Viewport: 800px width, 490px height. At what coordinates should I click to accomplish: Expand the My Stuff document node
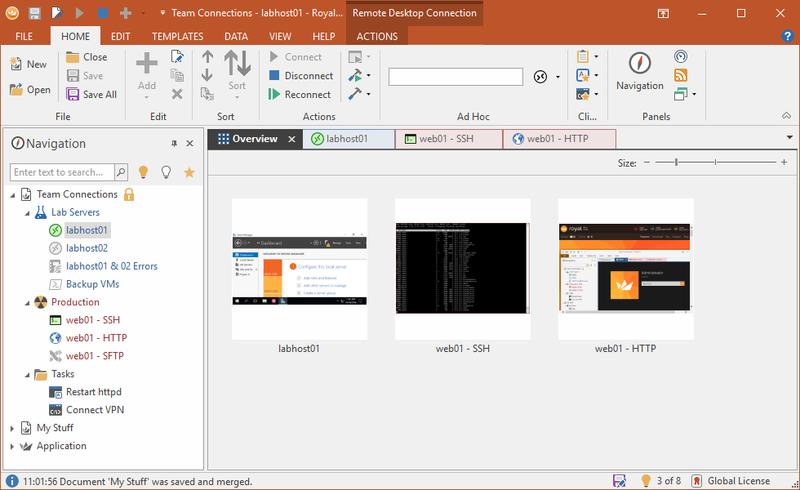coord(13,428)
